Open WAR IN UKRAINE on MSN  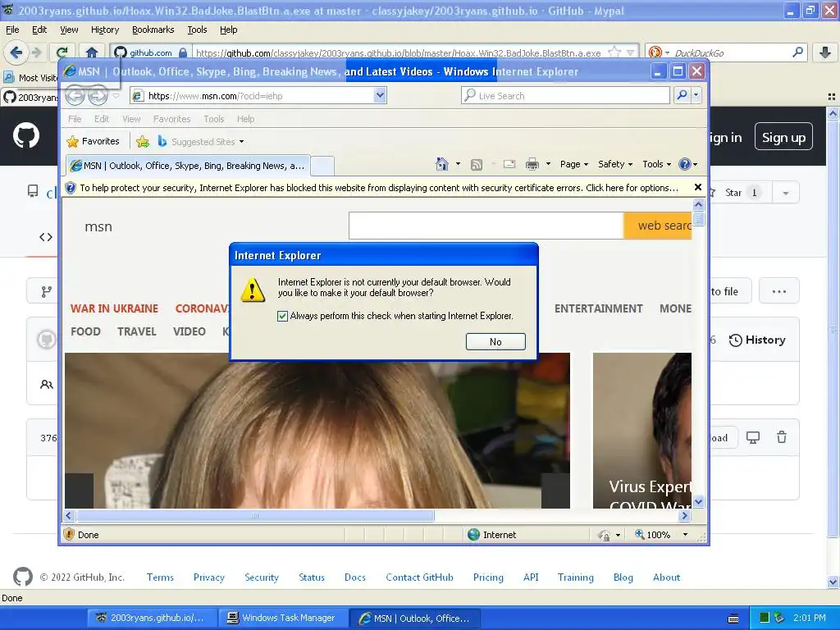[114, 308]
